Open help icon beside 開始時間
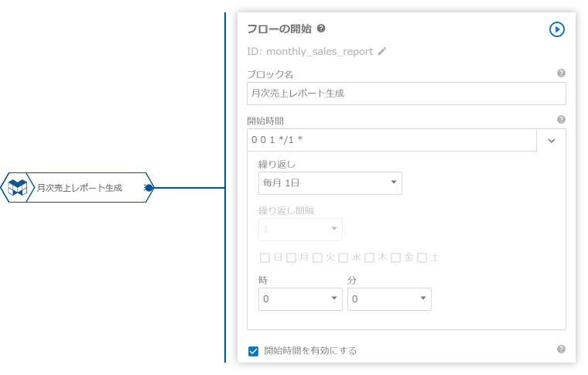The height and width of the screenshot is (375, 588). tap(561, 120)
